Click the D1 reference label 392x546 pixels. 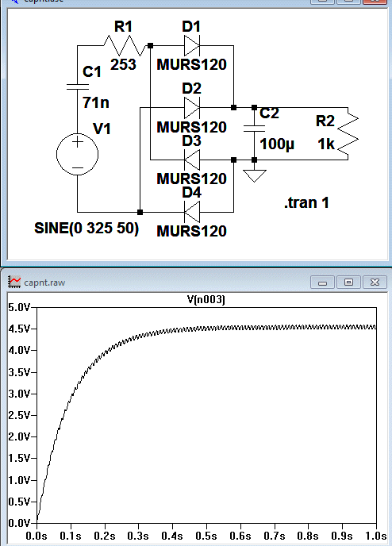click(x=191, y=26)
